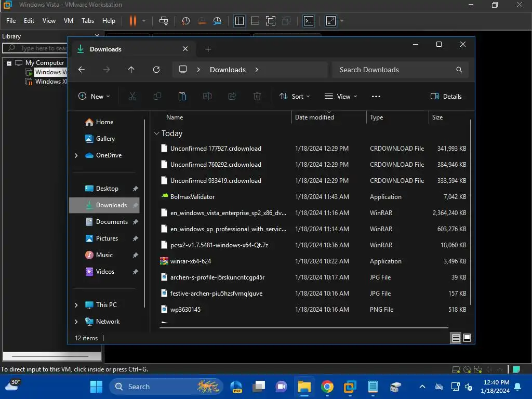Viewport: 532px width, 399px height.
Task: Click the Refresh icon in Explorer
Action: [156, 70]
